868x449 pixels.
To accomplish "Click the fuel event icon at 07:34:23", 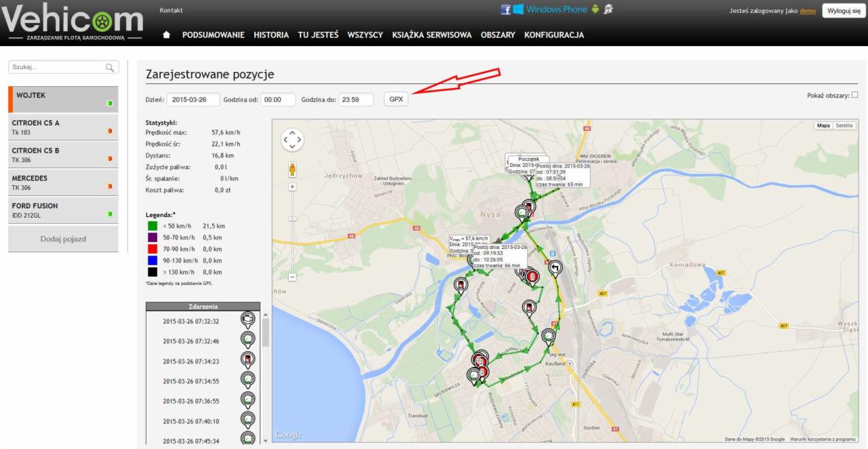I will 248,359.
